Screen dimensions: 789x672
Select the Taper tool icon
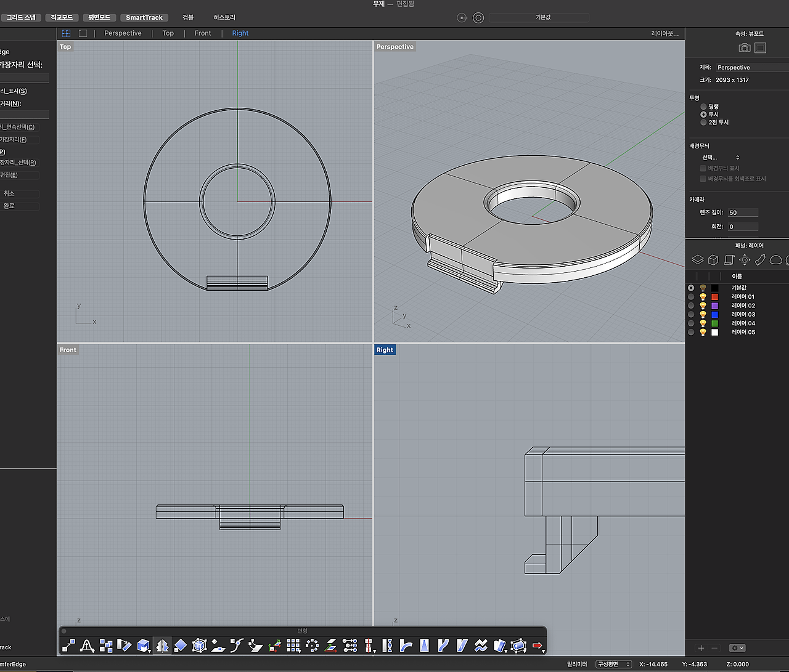(425, 646)
